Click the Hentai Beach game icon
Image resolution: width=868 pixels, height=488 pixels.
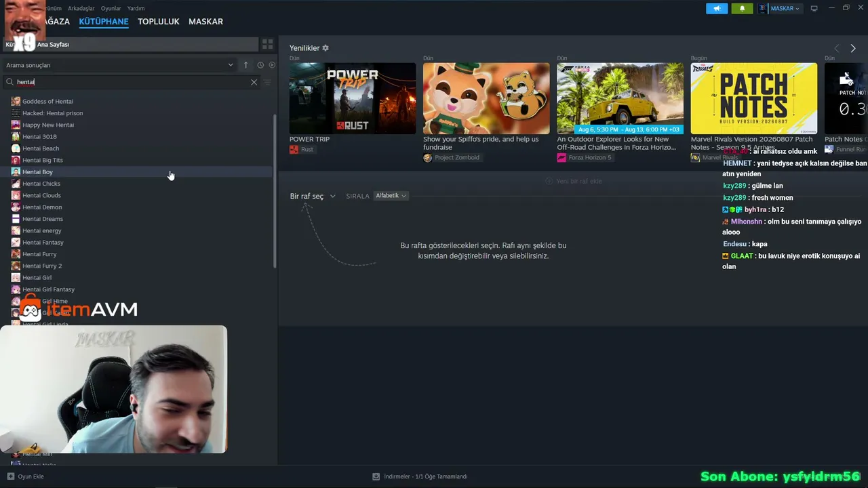coord(16,148)
